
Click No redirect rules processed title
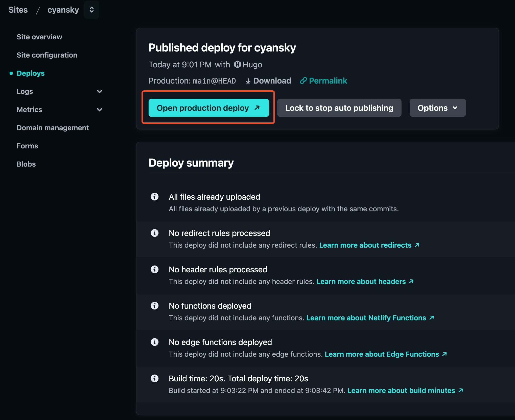[219, 233]
